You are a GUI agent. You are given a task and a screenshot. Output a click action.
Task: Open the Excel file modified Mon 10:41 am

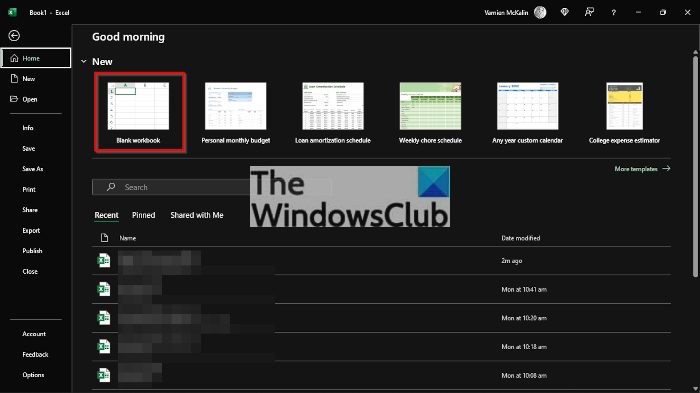(x=381, y=289)
